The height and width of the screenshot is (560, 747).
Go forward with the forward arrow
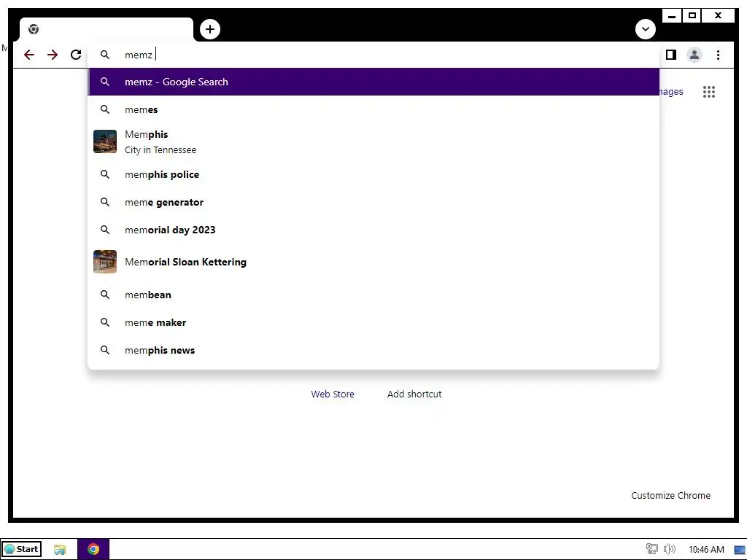point(53,55)
